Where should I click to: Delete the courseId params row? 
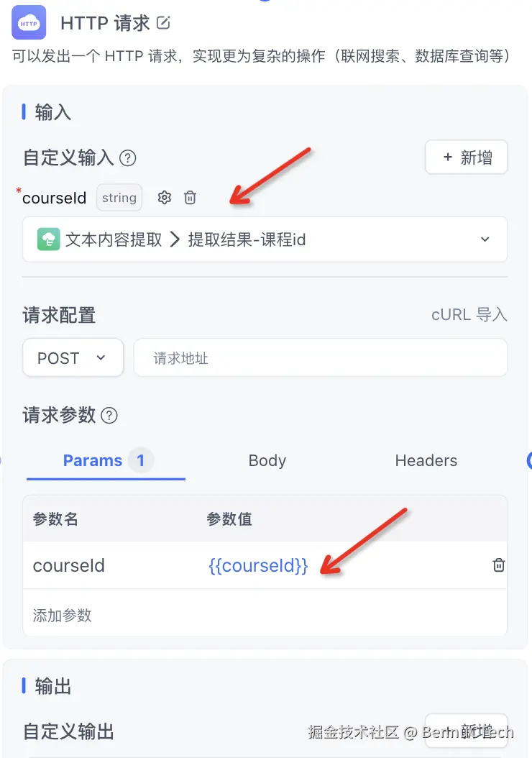click(499, 565)
